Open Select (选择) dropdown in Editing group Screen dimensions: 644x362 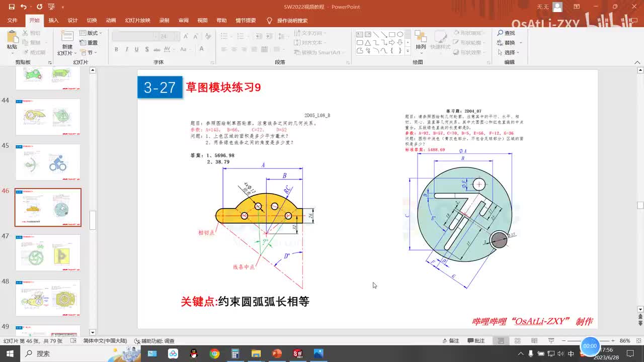(508, 52)
